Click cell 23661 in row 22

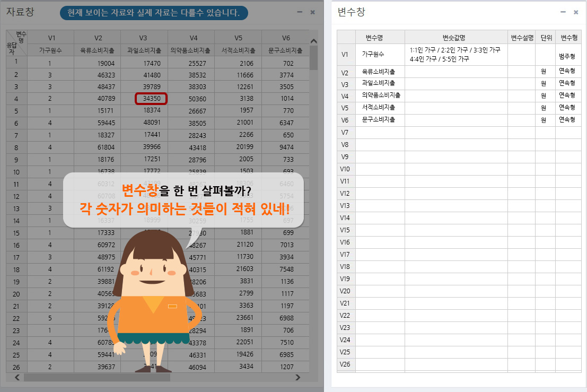pos(245,318)
